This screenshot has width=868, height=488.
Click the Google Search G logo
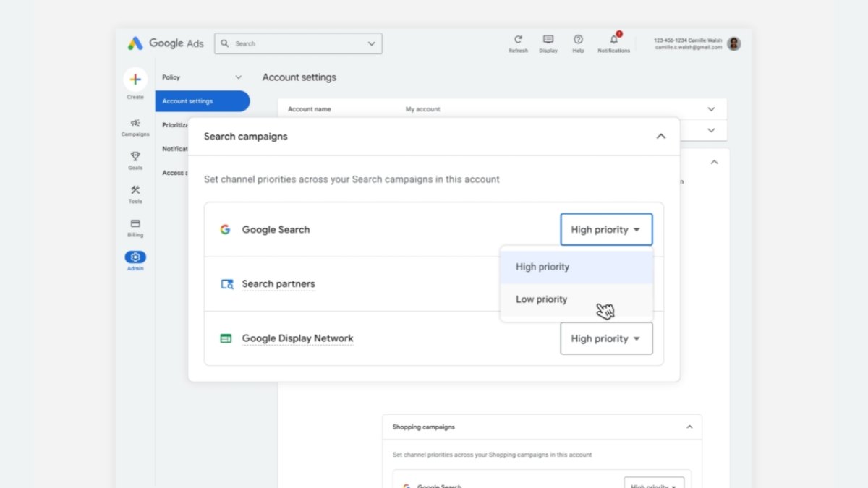(x=226, y=229)
